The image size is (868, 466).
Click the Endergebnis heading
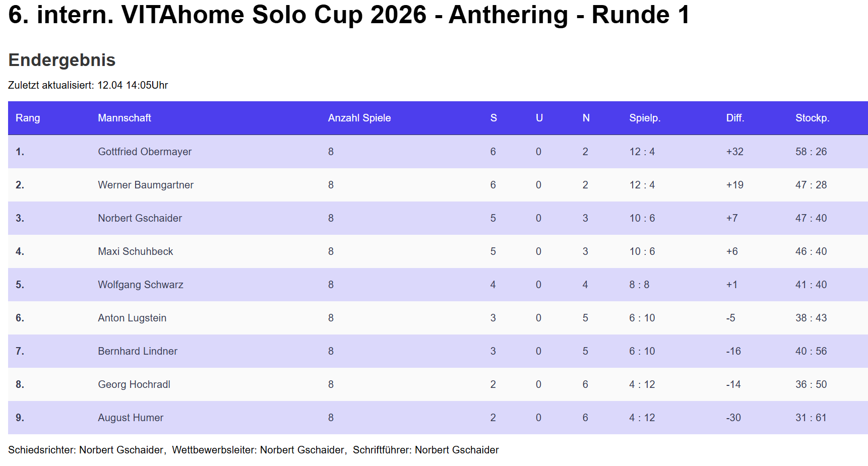(62, 60)
